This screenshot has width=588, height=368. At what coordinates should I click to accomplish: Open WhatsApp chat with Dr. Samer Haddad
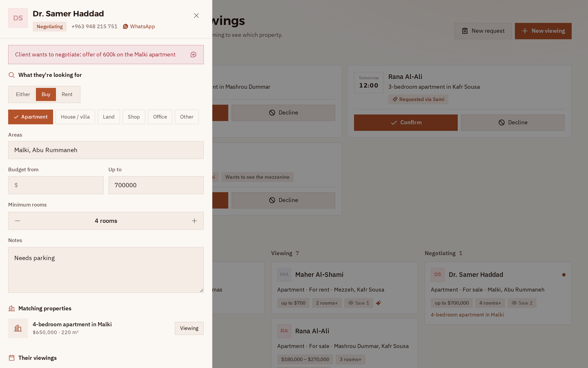click(139, 27)
